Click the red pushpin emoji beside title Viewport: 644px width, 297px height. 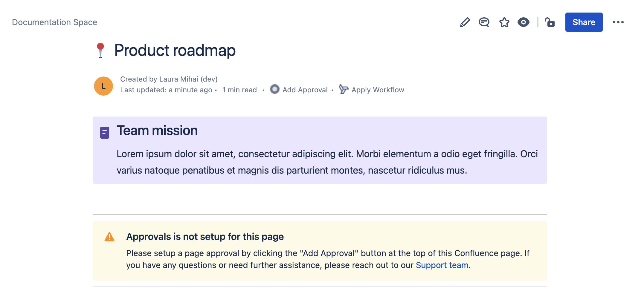tap(100, 50)
